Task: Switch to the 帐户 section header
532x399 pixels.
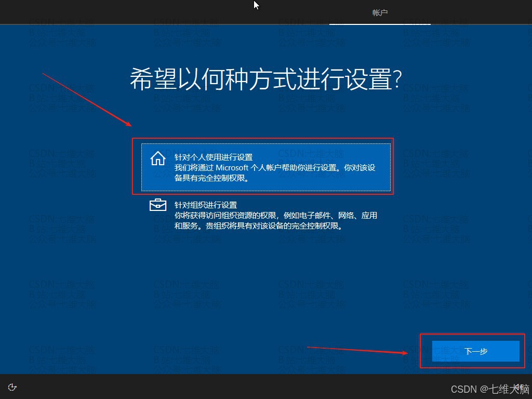Action: point(380,13)
